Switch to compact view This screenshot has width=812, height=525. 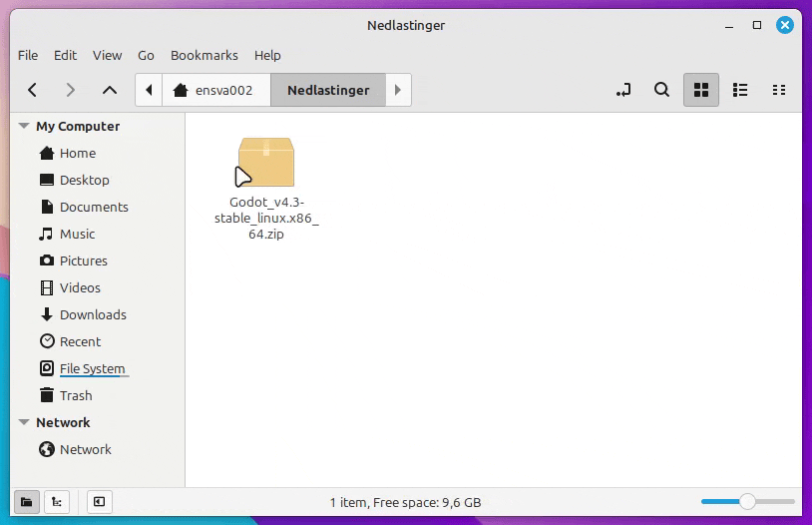[x=779, y=90]
